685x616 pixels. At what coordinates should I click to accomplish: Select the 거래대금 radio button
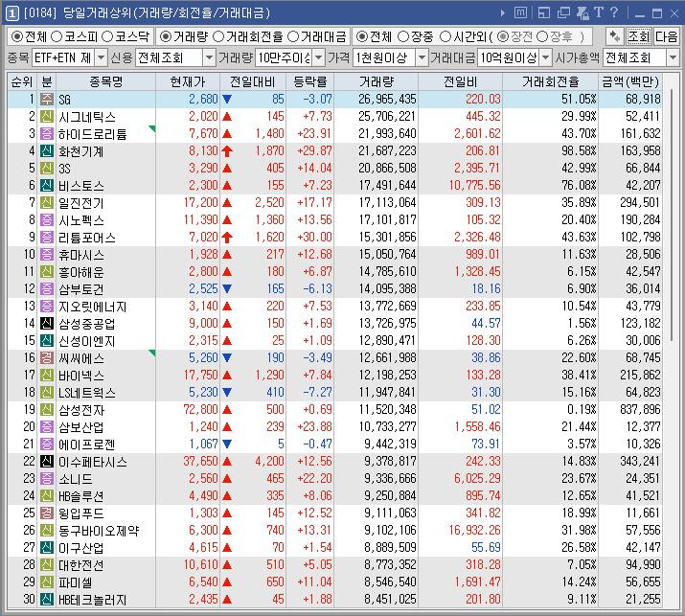[x=293, y=36]
